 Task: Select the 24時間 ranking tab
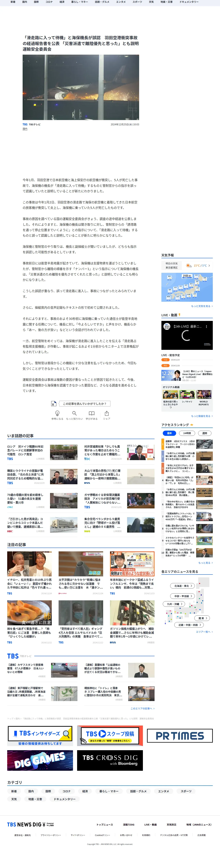(187, 433)
